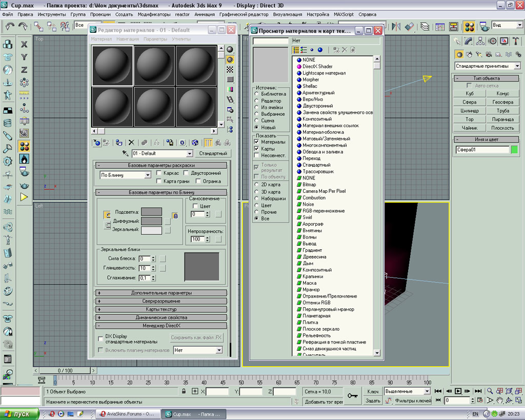Enable the Каркас (Wire) checkbox
The width and height of the screenshot is (525, 420).
click(159, 174)
